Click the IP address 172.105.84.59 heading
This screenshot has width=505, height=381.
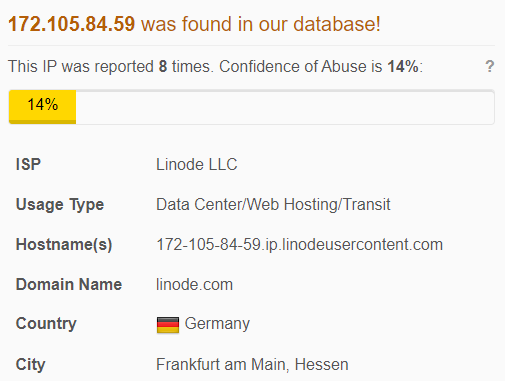click(x=72, y=24)
